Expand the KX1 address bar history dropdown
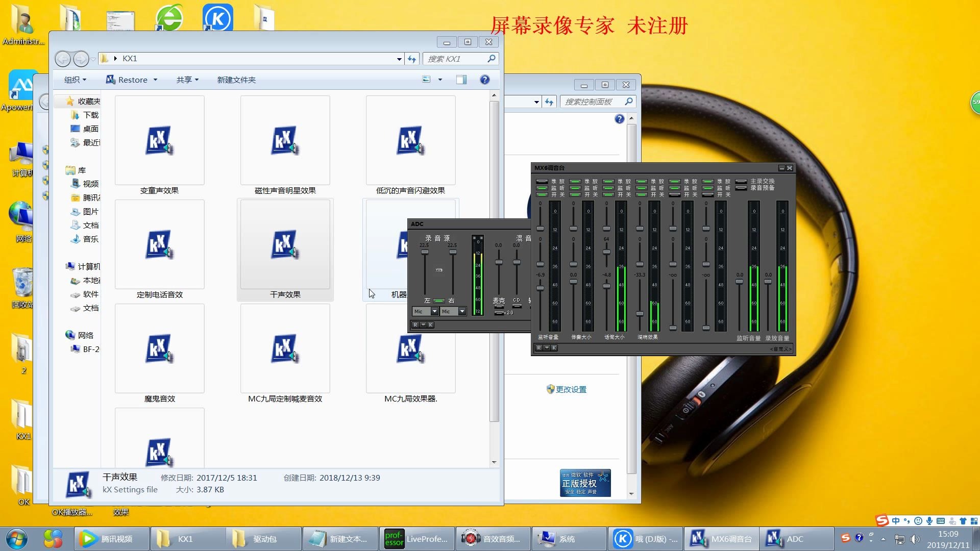 tap(399, 59)
